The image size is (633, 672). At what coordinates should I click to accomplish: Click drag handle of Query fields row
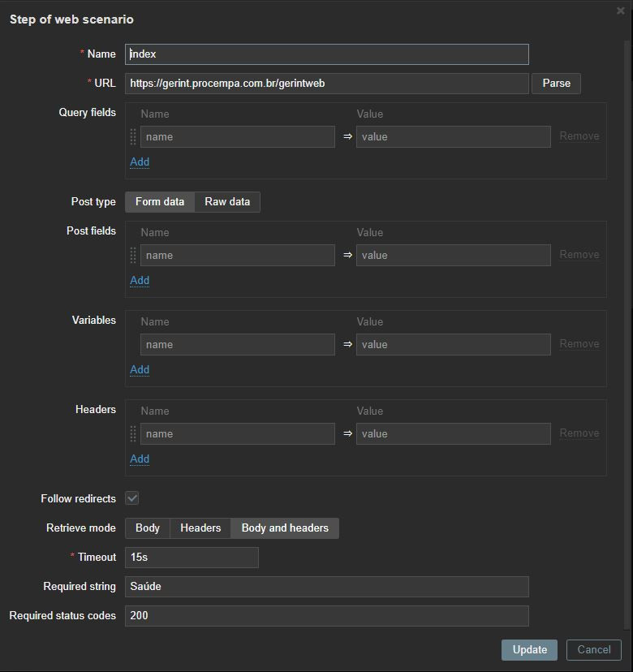(x=133, y=136)
